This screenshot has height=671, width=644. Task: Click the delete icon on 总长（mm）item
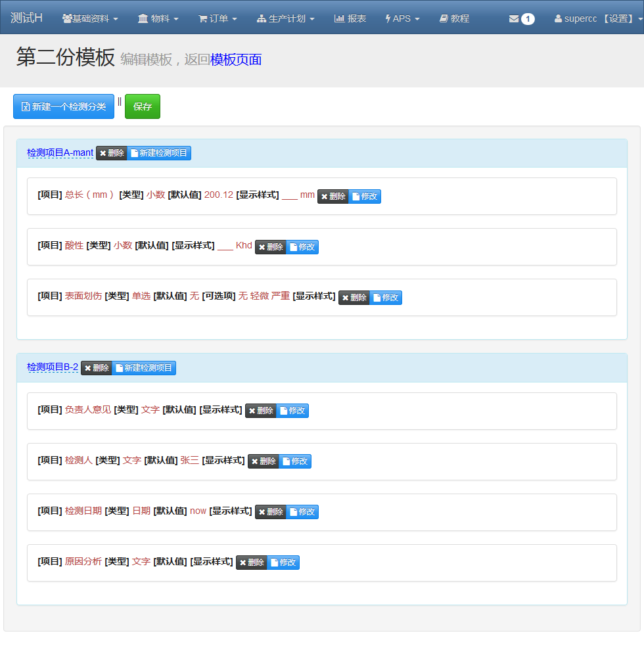tap(333, 195)
